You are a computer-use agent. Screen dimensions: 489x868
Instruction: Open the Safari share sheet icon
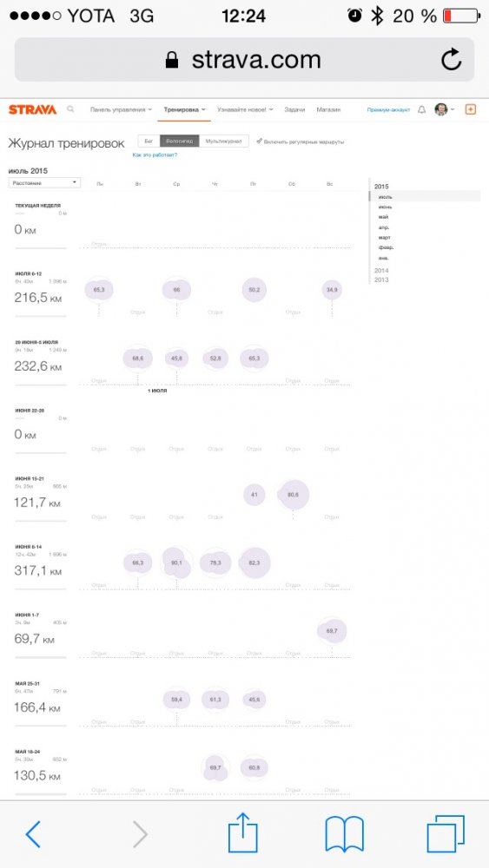(x=243, y=832)
